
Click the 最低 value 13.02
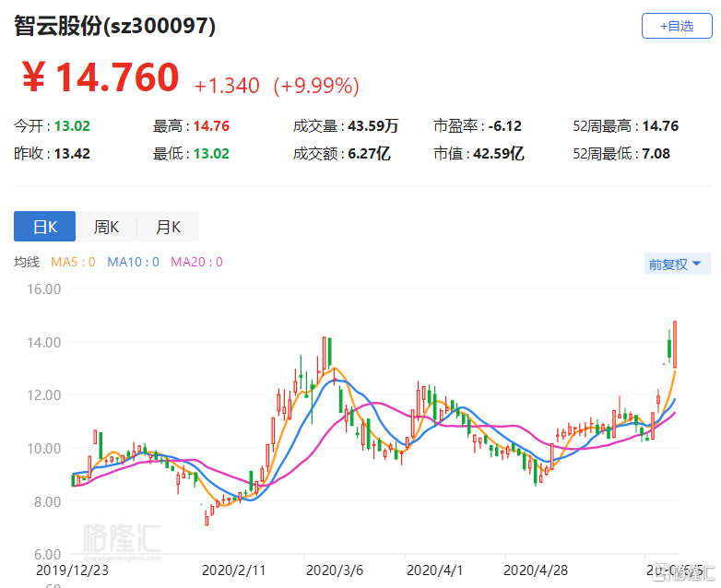tap(211, 154)
